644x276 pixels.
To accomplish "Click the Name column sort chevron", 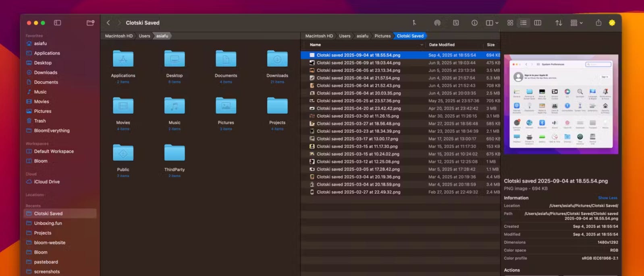I will click(x=422, y=45).
